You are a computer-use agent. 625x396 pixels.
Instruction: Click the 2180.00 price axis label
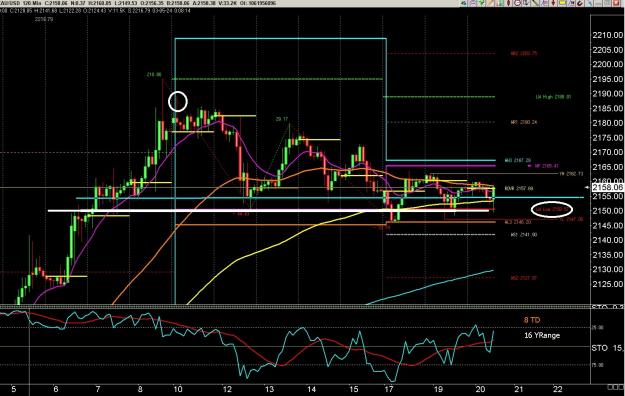tap(608, 123)
